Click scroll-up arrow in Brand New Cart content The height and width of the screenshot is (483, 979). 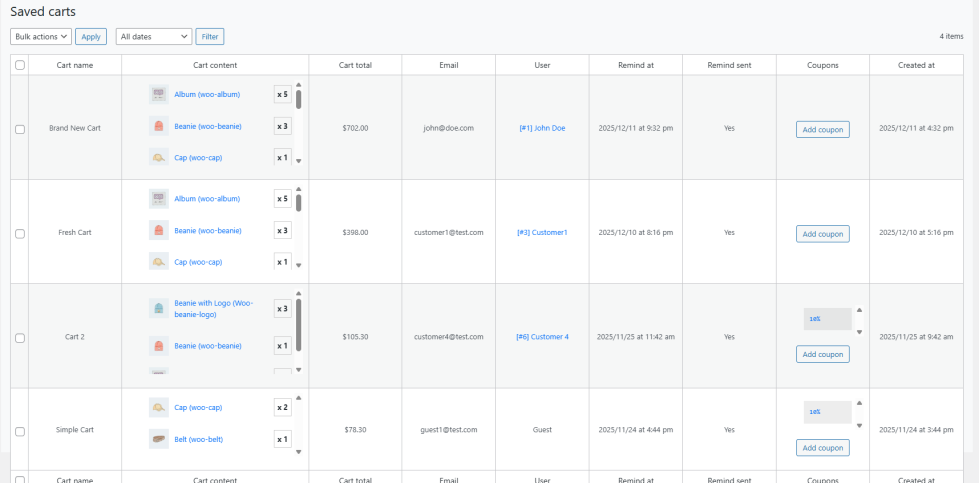click(298, 85)
